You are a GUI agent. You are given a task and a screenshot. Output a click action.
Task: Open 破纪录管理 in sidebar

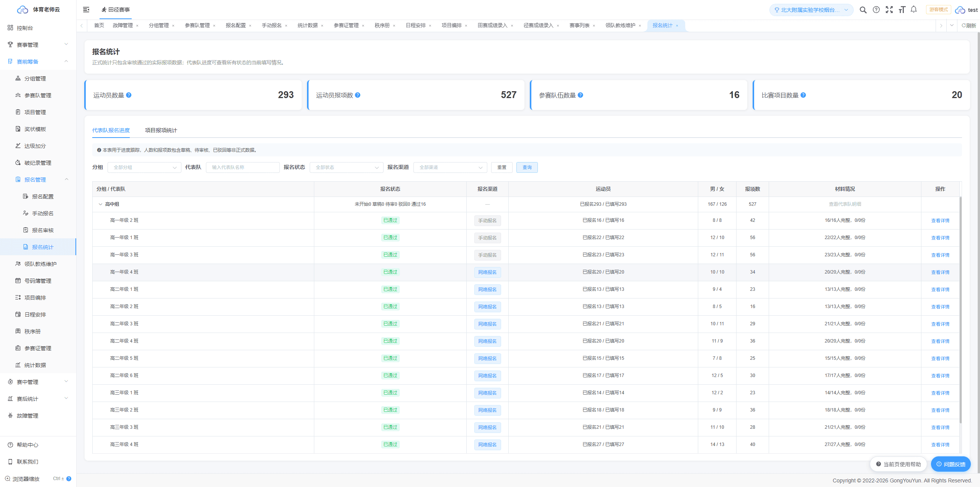pos(38,163)
